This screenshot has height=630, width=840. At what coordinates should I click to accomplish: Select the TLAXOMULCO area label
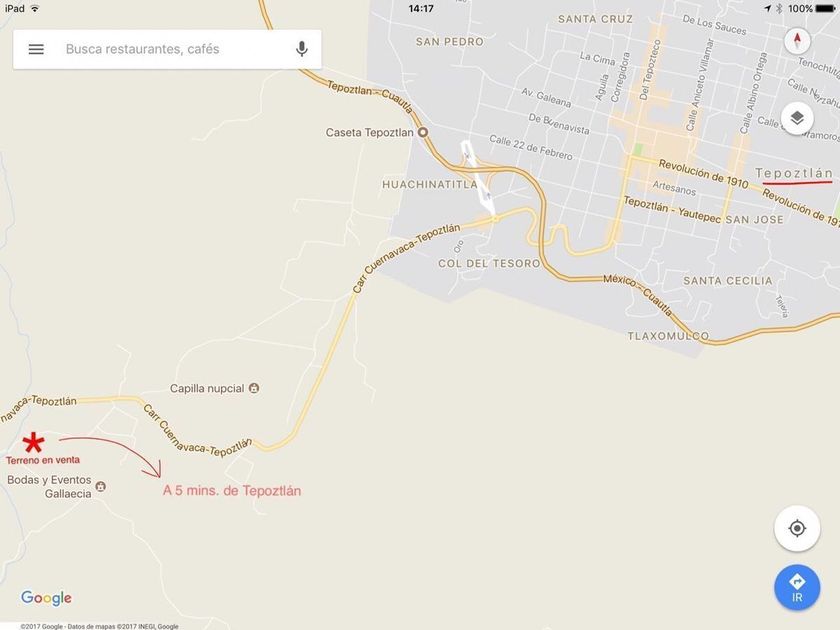668,336
